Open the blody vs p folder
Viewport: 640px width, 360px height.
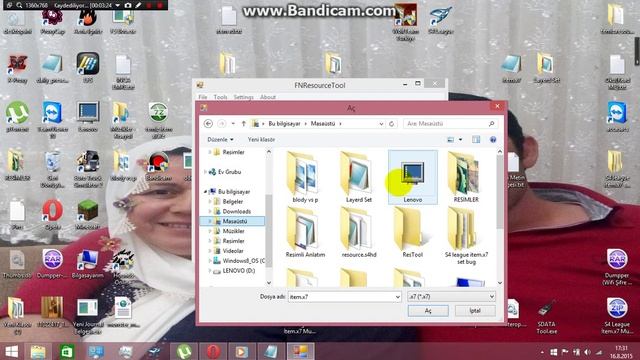(x=304, y=177)
